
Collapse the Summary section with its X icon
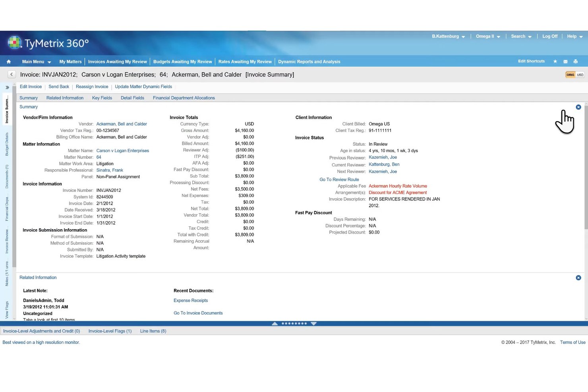[578, 107]
